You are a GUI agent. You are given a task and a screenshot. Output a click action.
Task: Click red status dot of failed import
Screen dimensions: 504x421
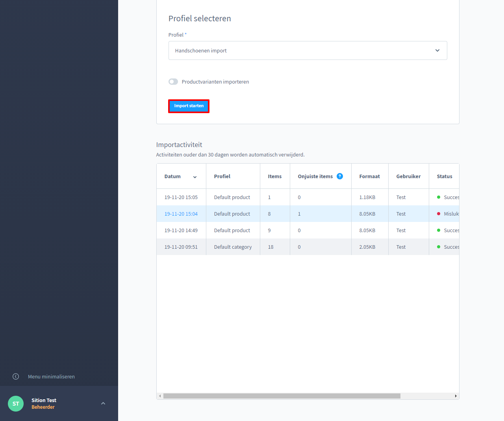coord(439,214)
